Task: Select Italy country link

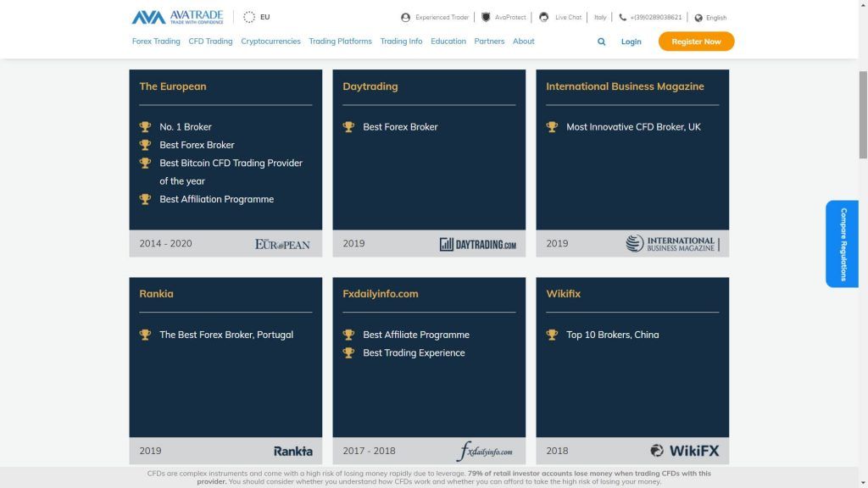Action: 600,18
